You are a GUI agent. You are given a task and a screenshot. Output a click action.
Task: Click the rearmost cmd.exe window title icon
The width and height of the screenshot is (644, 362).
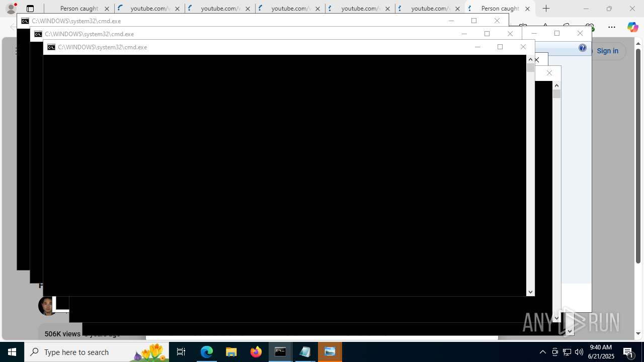pyautogui.click(x=25, y=21)
